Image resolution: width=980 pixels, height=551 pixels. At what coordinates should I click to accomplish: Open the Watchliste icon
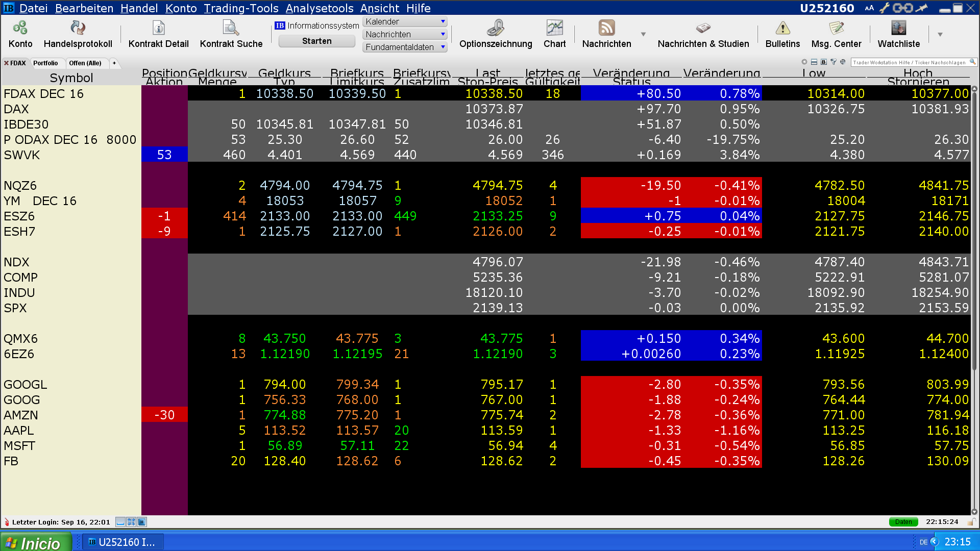click(898, 28)
